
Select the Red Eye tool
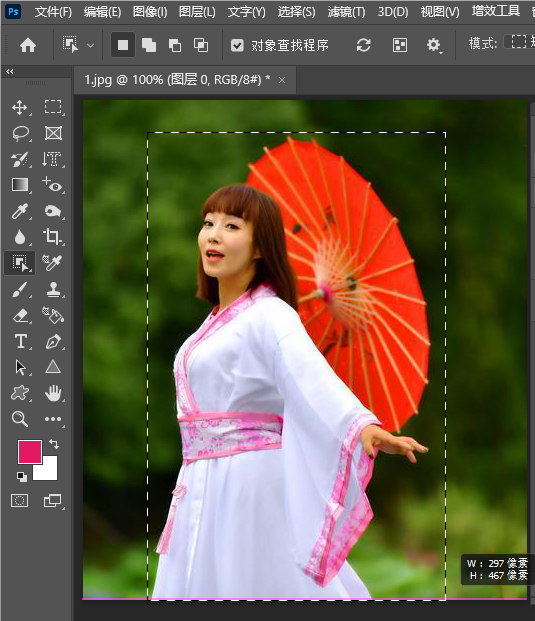coord(53,185)
